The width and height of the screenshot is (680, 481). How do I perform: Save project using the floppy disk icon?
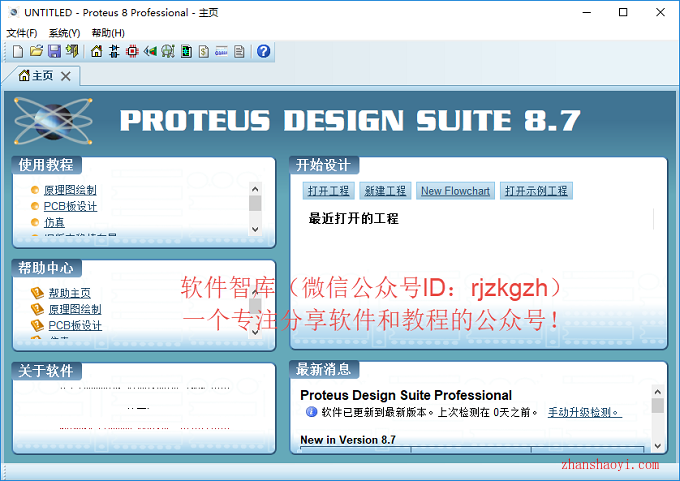[54, 51]
